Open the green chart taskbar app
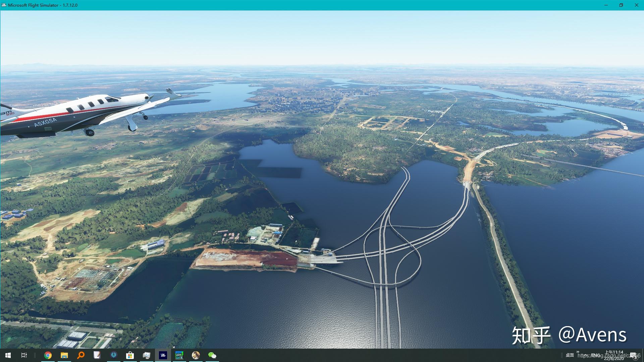 (179, 355)
